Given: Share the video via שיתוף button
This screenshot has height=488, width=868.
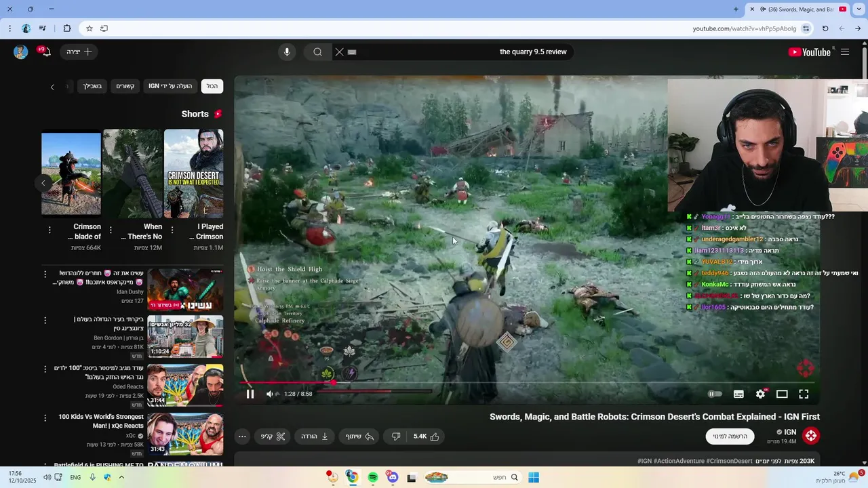Looking at the screenshot, I should pos(359,436).
